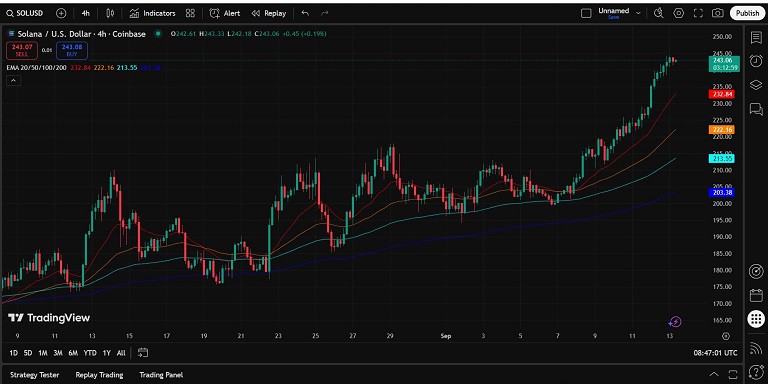Screen dimensions: 768x384
Task: Open the quick search magnifier icon
Action: pos(659,13)
